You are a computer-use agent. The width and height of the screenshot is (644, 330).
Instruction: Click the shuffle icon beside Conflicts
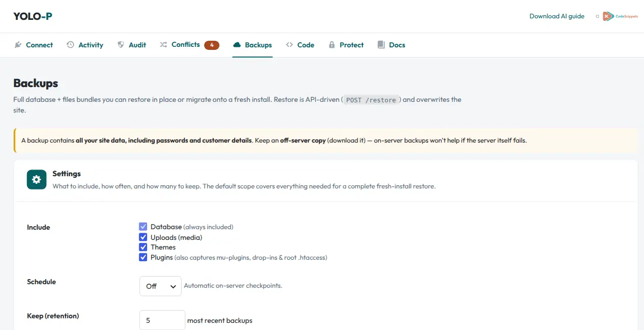pos(163,45)
